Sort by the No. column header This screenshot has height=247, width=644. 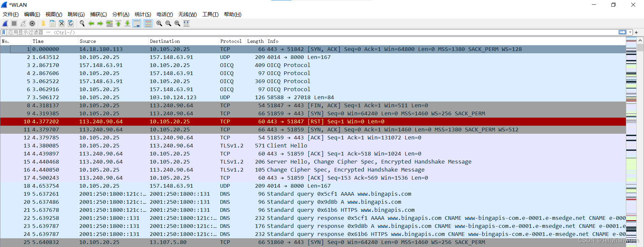15,41
